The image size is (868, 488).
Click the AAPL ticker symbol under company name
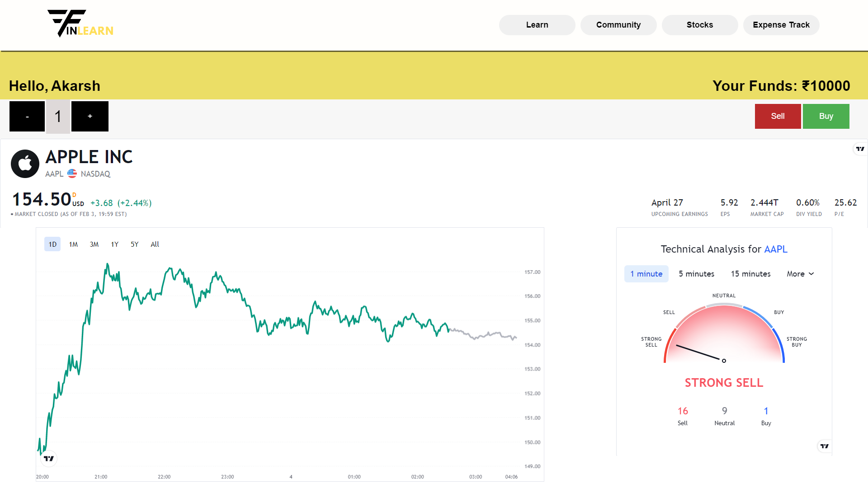point(54,174)
